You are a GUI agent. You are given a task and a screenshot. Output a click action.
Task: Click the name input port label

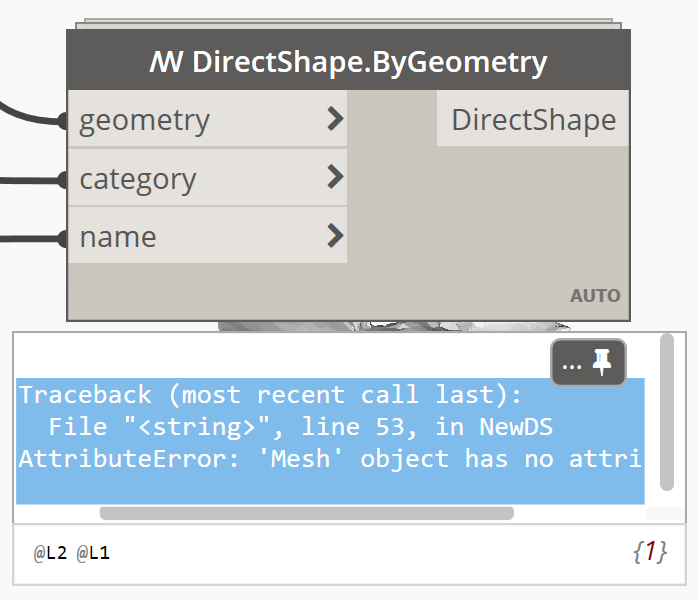point(118,237)
